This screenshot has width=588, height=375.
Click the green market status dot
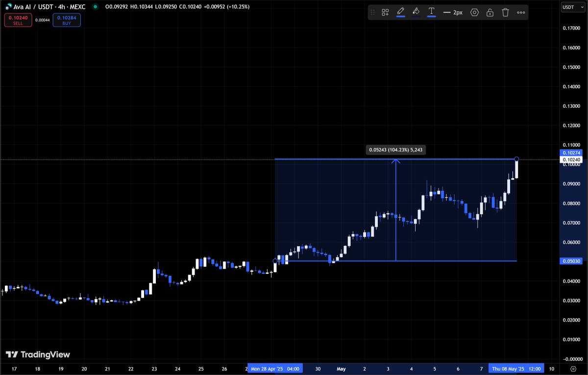[x=95, y=7]
